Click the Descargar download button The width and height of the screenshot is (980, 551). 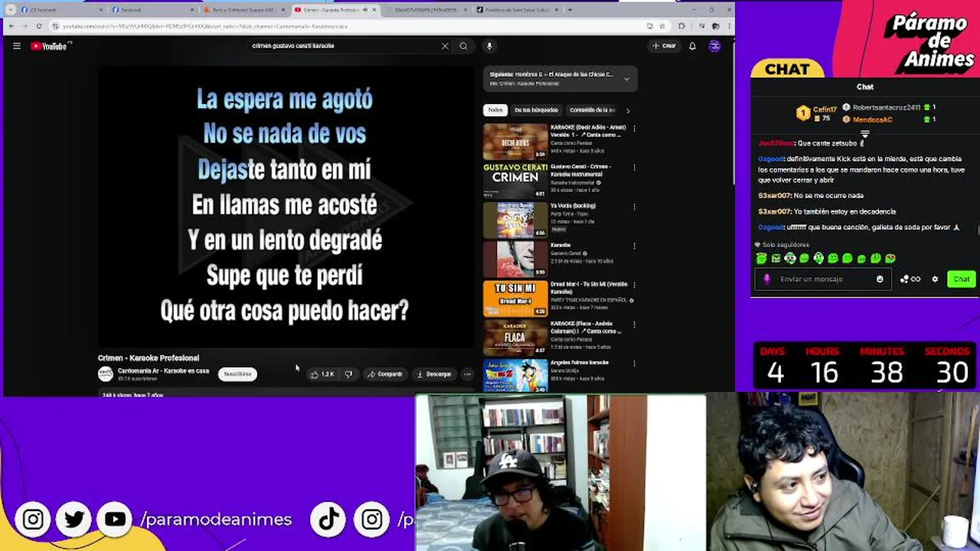pyautogui.click(x=433, y=374)
